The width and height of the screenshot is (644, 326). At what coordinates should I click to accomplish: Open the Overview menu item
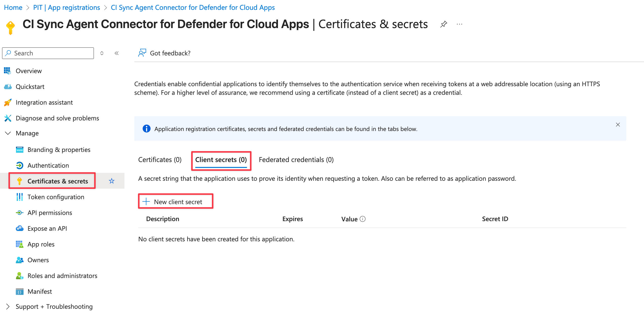29,71
